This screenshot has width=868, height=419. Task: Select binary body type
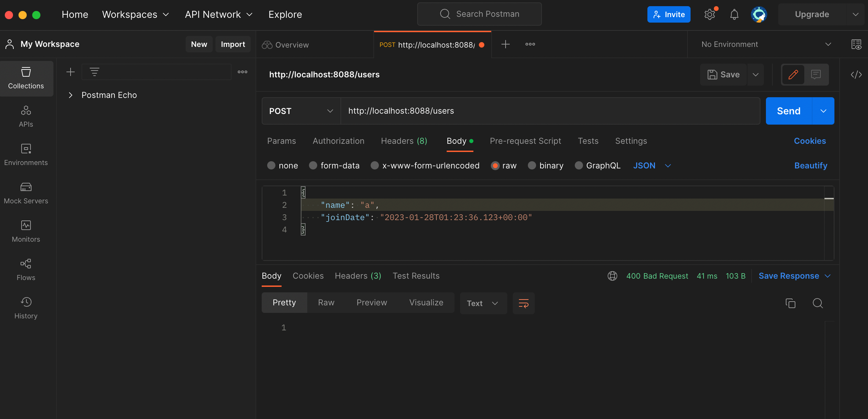(532, 166)
